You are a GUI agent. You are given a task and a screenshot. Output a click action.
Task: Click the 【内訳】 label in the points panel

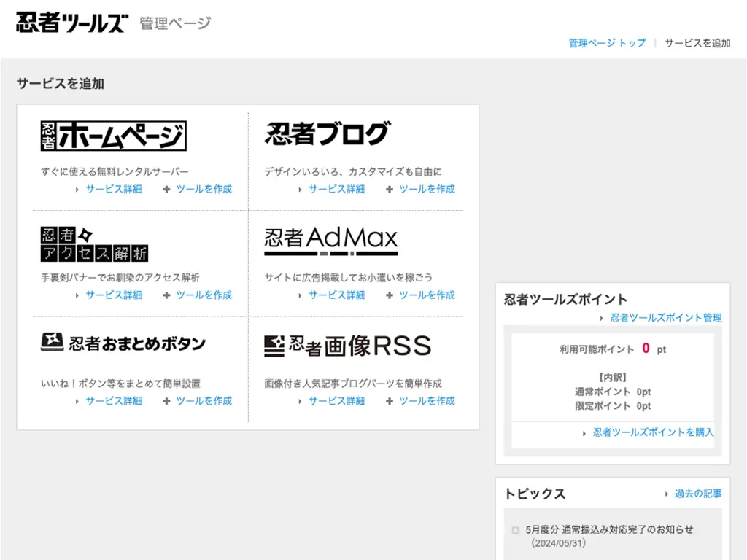point(613,378)
